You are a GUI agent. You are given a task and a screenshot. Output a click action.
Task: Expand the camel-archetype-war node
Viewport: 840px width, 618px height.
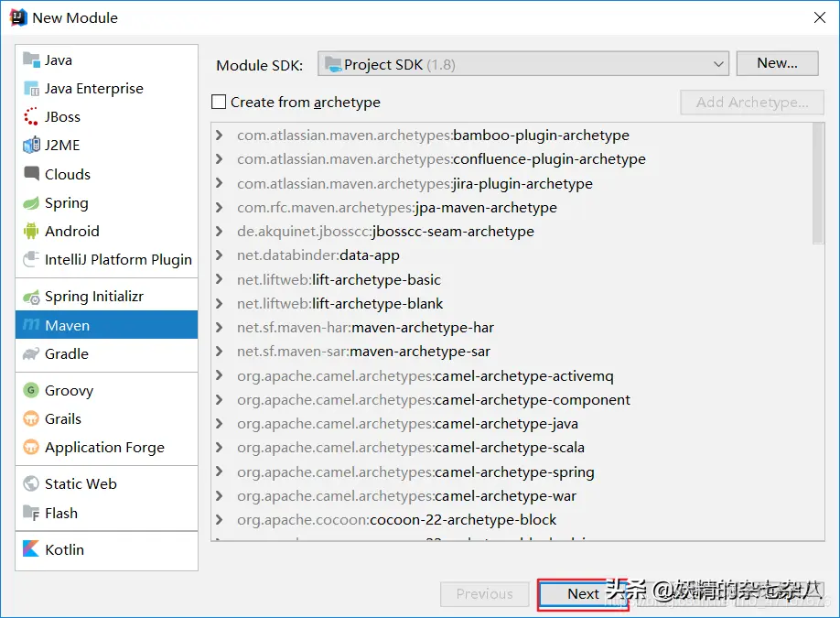coord(219,496)
